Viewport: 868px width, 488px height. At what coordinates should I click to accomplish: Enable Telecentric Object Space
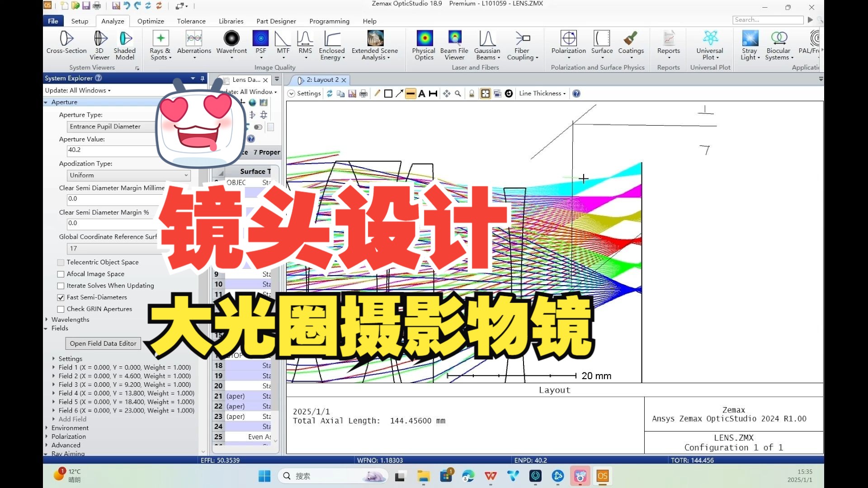pos(61,262)
